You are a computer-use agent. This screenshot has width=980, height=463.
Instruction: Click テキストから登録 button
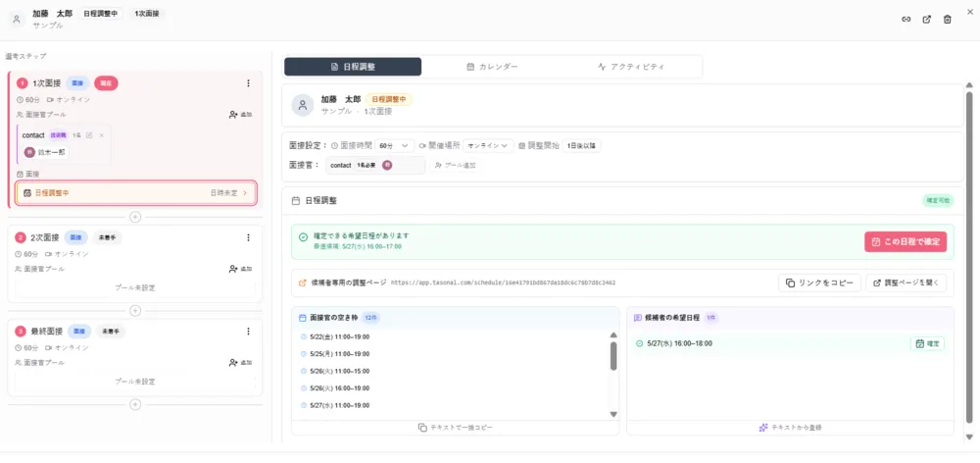pyautogui.click(x=790, y=428)
